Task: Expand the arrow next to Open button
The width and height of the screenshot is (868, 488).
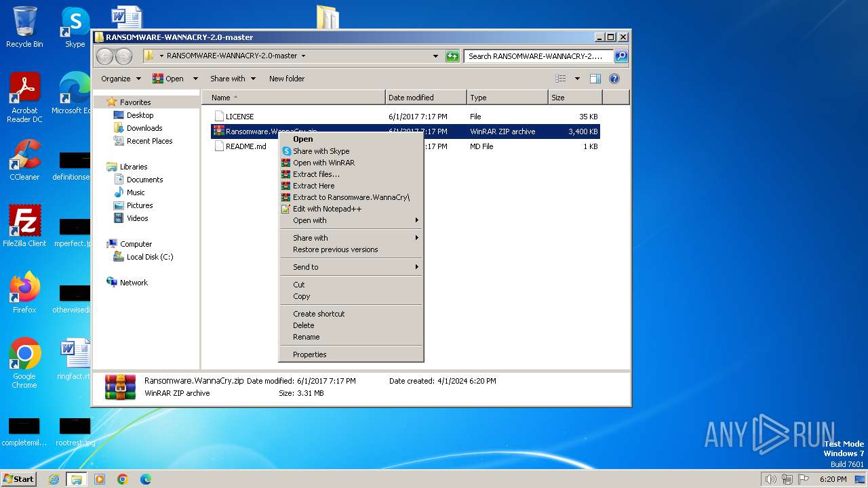Action: (195, 79)
